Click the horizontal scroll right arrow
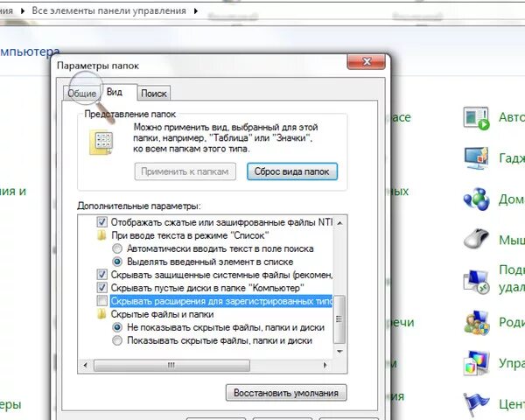525x420 pixels. point(325,365)
